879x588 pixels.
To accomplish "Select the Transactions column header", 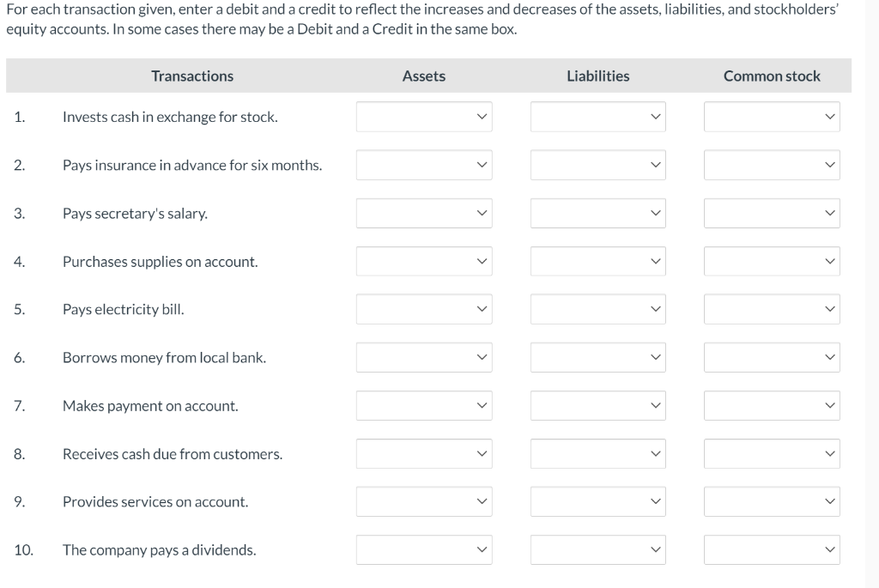I will tap(191, 76).
